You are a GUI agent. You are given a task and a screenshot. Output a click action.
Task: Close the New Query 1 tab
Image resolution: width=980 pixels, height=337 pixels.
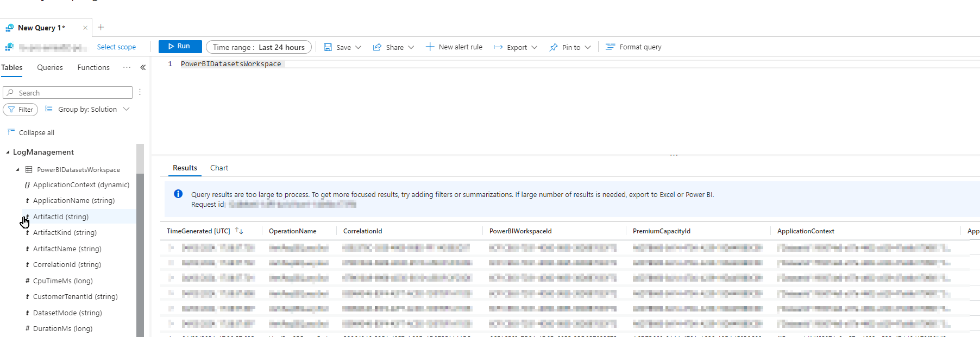[x=85, y=28]
